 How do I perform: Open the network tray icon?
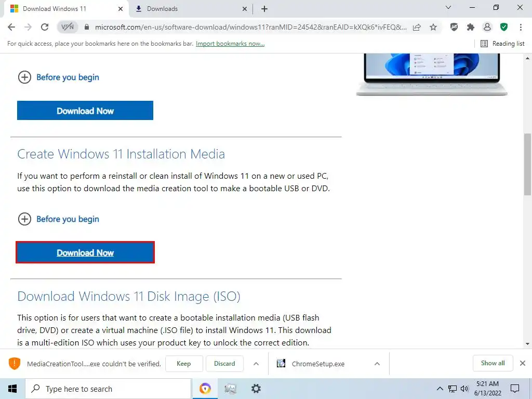click(453, 389)
